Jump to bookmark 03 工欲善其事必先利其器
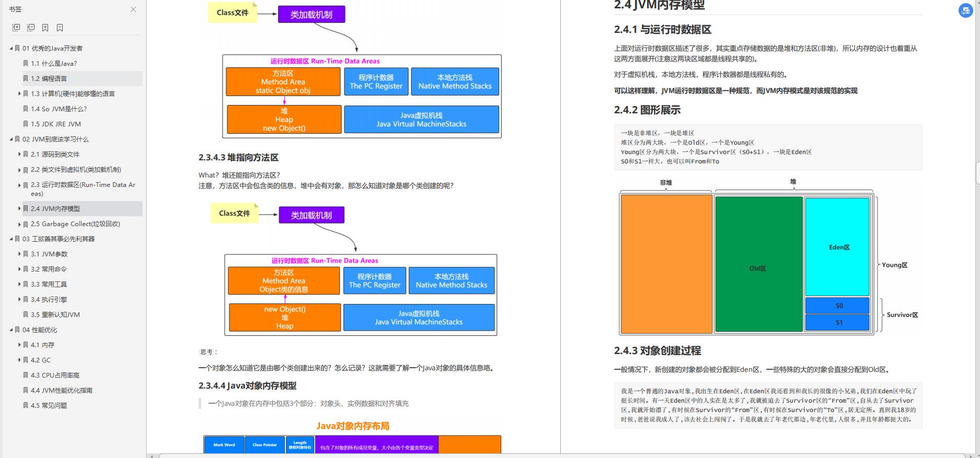The image size is (980, 458). tap(59, 239)
